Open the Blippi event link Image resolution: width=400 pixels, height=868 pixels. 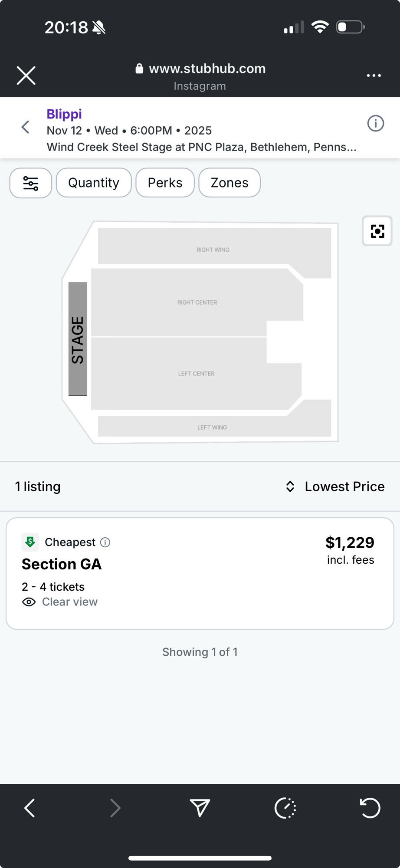click(x=64, y=114)
